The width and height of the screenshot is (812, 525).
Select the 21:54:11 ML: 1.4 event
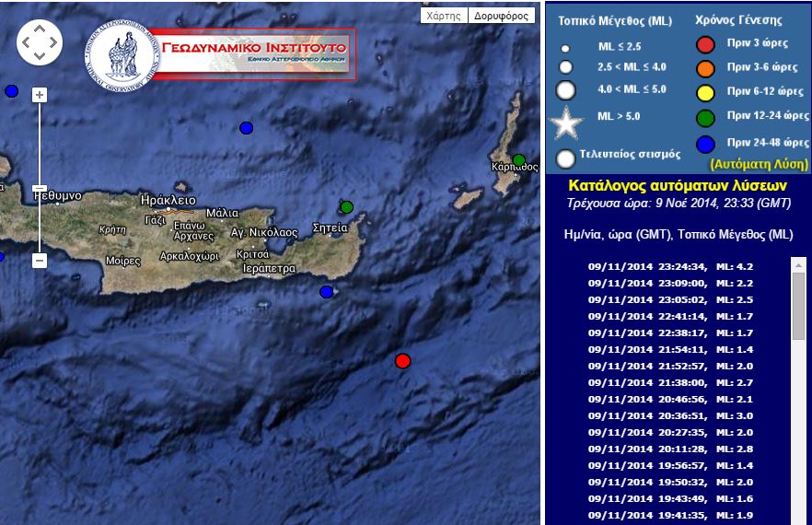click(x=670, y=350)
